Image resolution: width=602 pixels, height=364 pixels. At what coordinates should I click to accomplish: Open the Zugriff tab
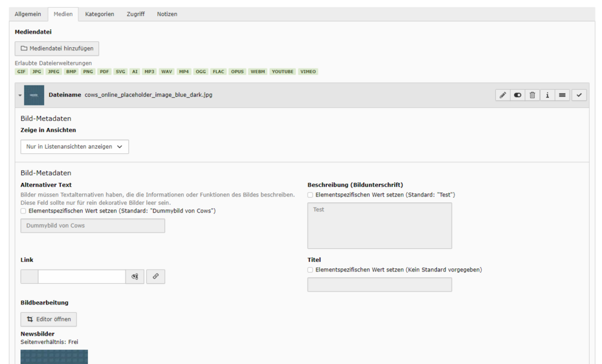pos(135,14)
